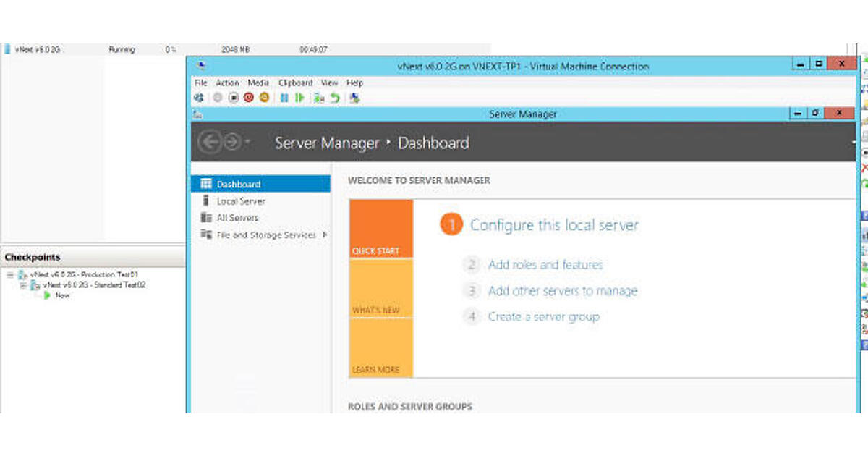Save VM state with orange icon
Viewport: 868px width, 456px height.
(264, 98)
